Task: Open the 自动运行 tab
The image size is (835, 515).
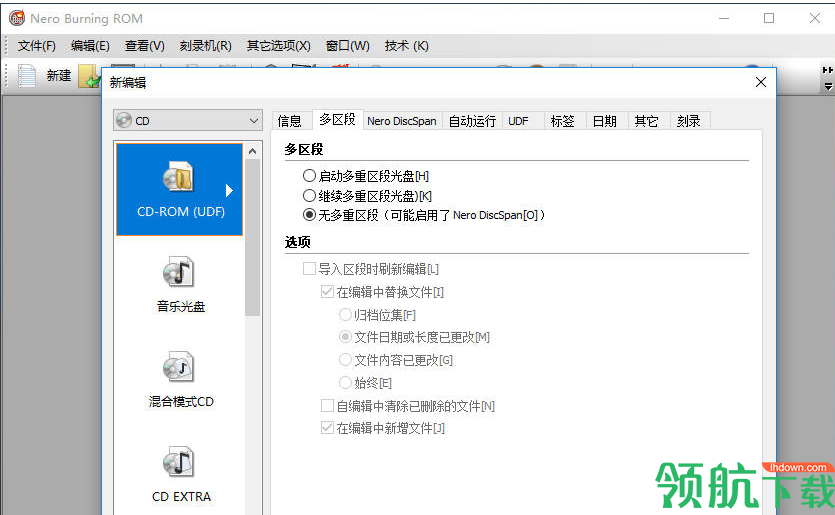Action: click(472, 121)
